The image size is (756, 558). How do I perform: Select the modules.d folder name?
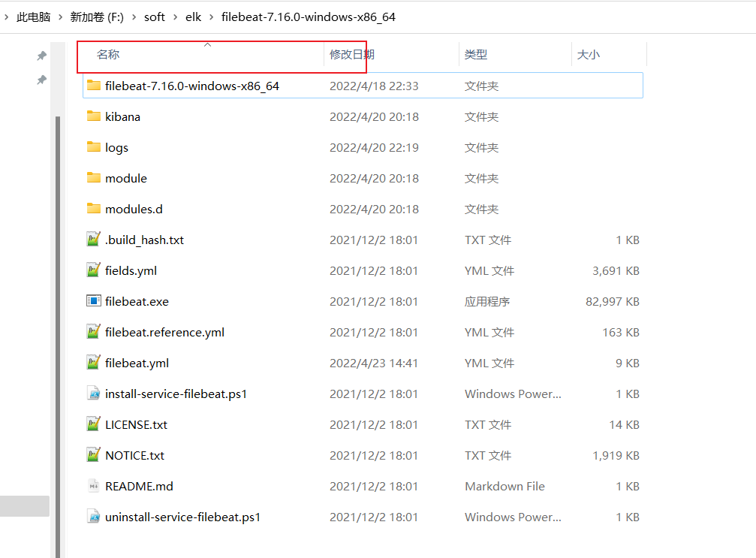(134, 210)
